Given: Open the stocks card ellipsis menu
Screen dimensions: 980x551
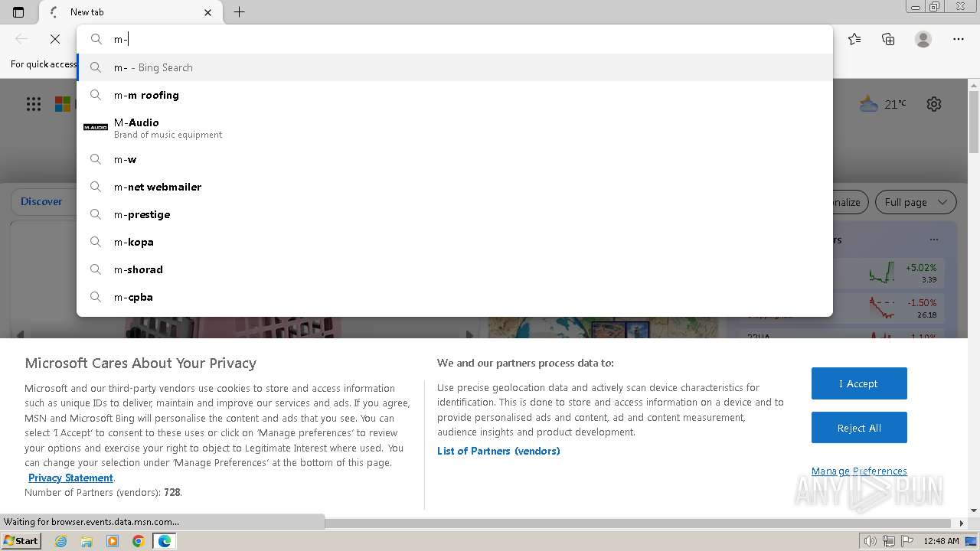Looking at the screenshot, I should [933, 240].
